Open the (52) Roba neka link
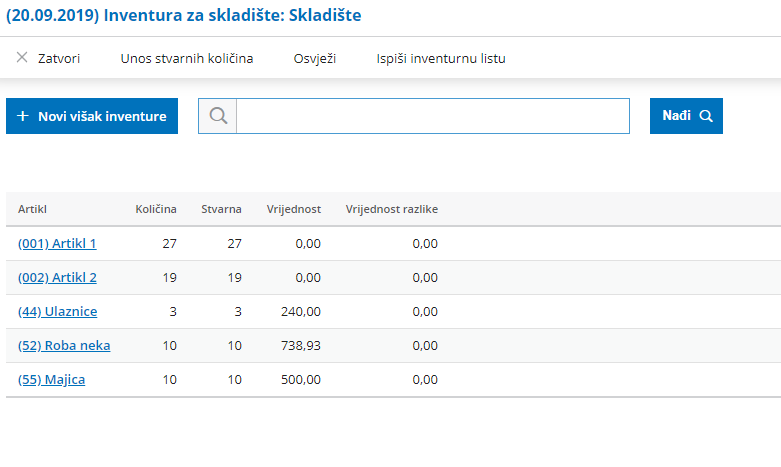The width and height of the screenshot is (781, 467). click(64, 346)
